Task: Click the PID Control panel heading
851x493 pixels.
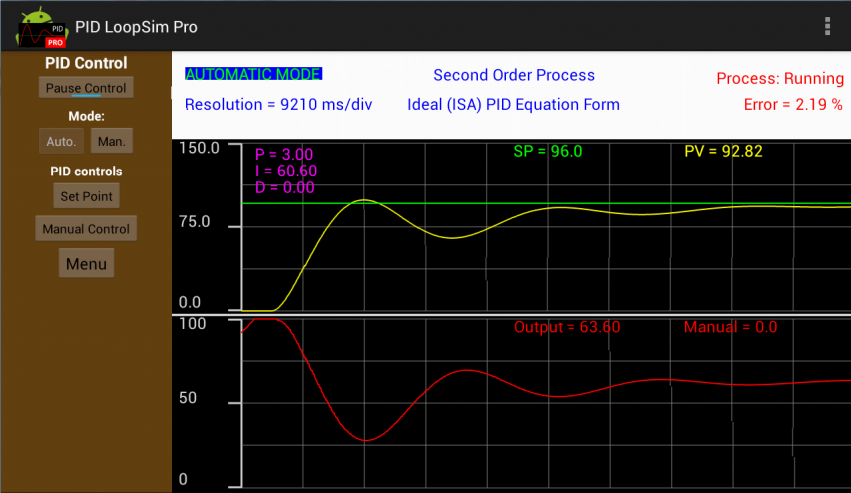Action: (x=86, y=63)
